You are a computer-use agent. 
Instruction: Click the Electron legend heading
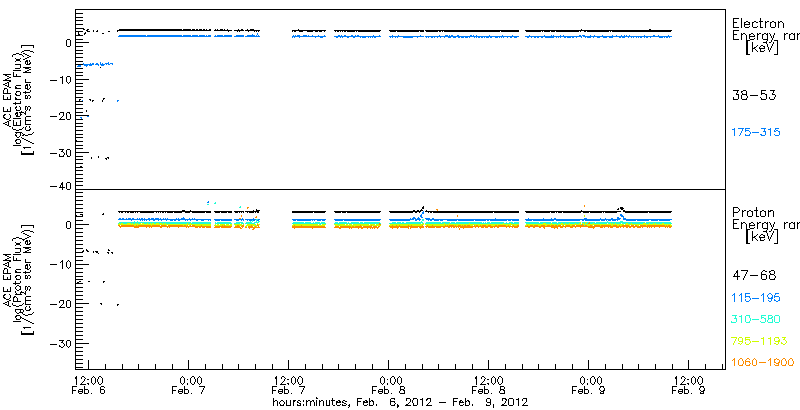[758, 23]
